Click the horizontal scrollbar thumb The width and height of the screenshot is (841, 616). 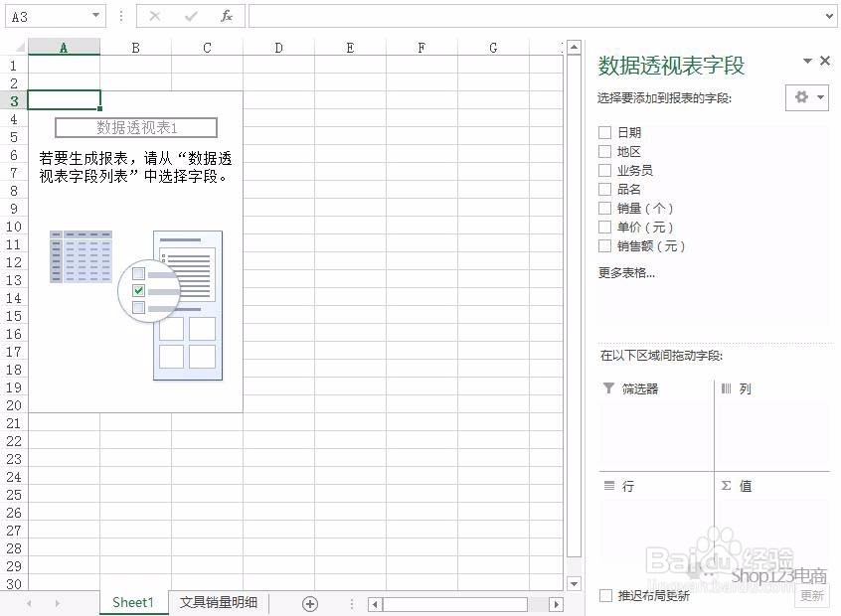(455, 604)
